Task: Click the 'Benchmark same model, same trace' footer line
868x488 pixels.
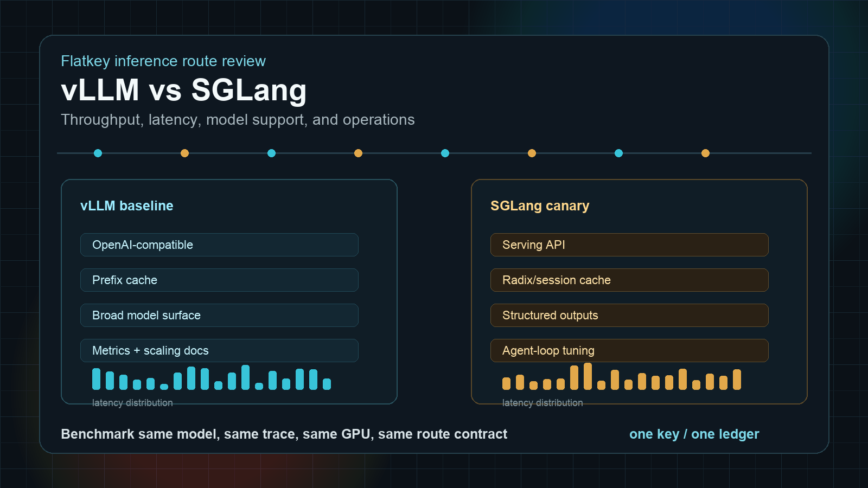Action: point(284,434)
